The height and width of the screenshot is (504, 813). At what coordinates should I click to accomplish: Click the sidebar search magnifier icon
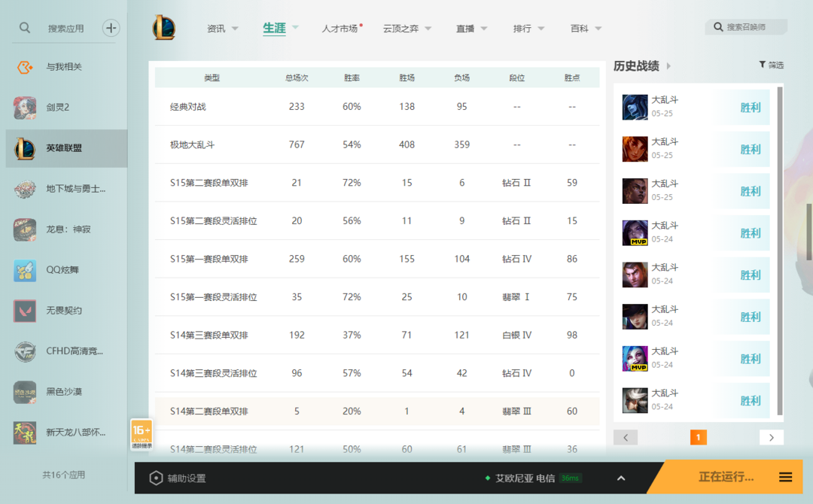tap(24, 28)
